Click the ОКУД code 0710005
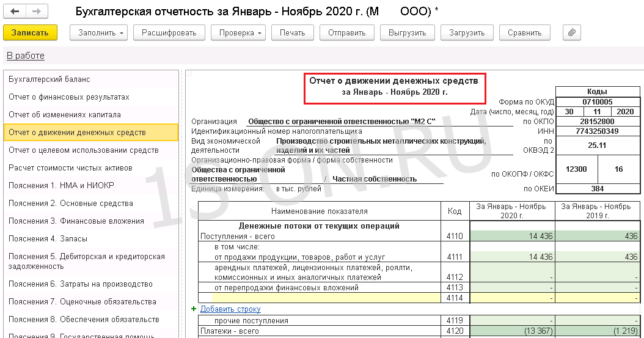Viewport: 644px width, 338px height. (597, 102)
